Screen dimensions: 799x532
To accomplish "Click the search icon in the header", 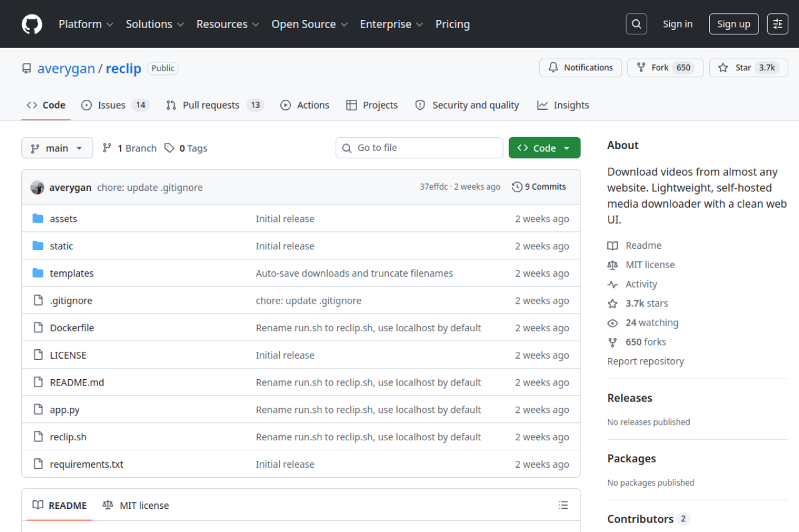I will 636,24.
